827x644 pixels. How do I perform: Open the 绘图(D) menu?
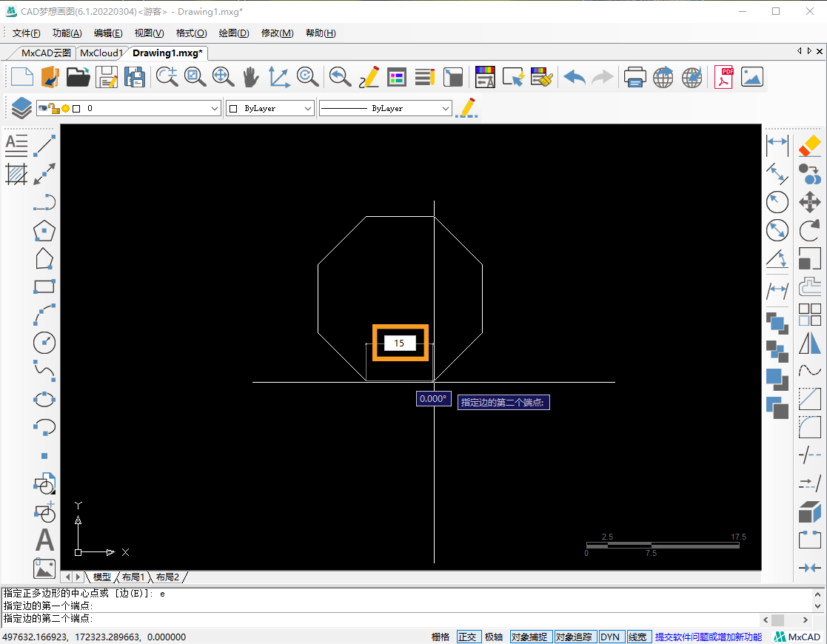coord(234,33)
